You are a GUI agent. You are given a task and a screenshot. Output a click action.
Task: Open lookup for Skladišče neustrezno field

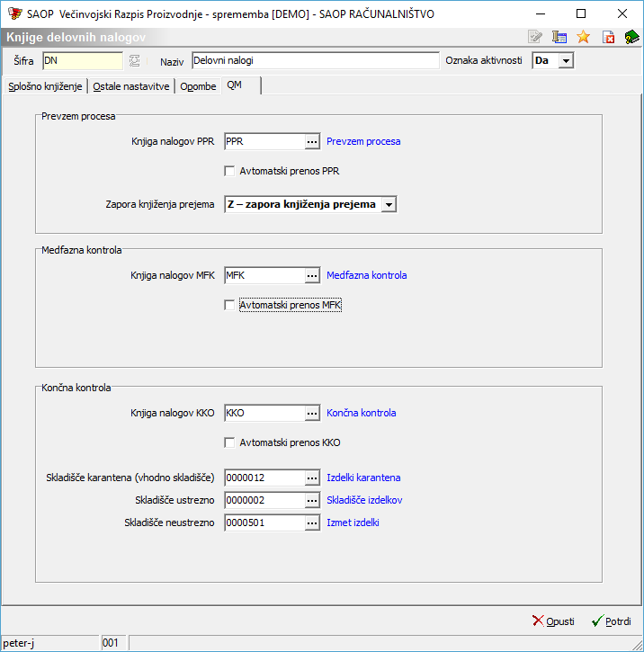click(312, 522)
